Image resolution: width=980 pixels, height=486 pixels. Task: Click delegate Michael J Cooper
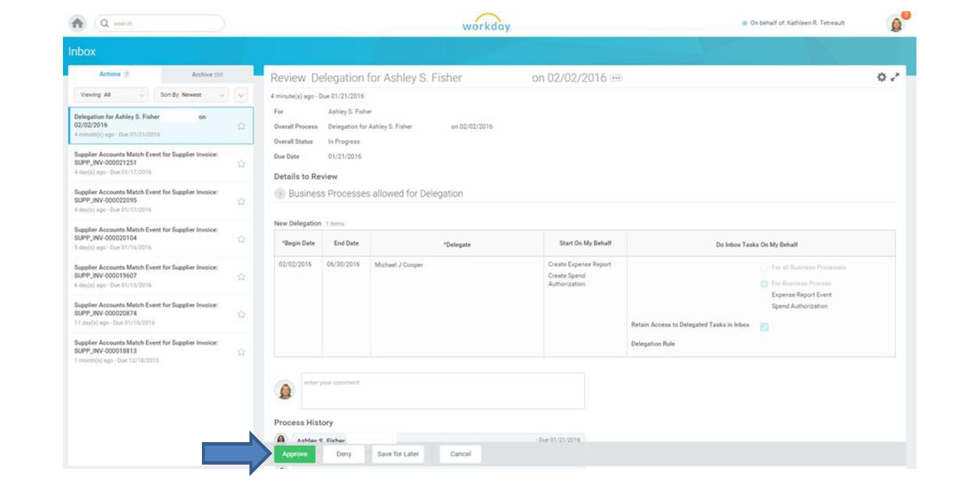[x=399, y=265]
